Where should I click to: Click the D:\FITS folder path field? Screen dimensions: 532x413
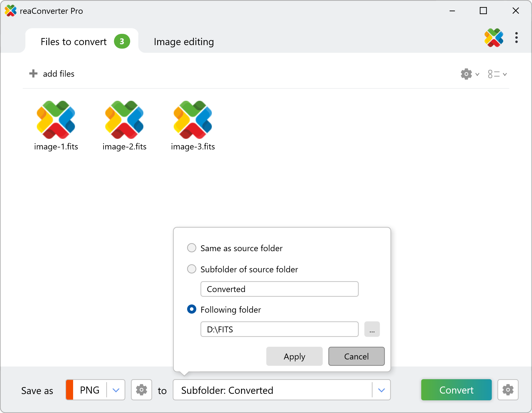coord(279,329)
